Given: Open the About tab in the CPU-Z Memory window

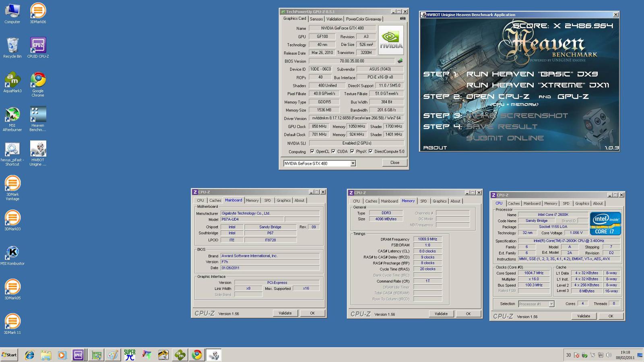Looking at the screenshot, I should 455,201.
